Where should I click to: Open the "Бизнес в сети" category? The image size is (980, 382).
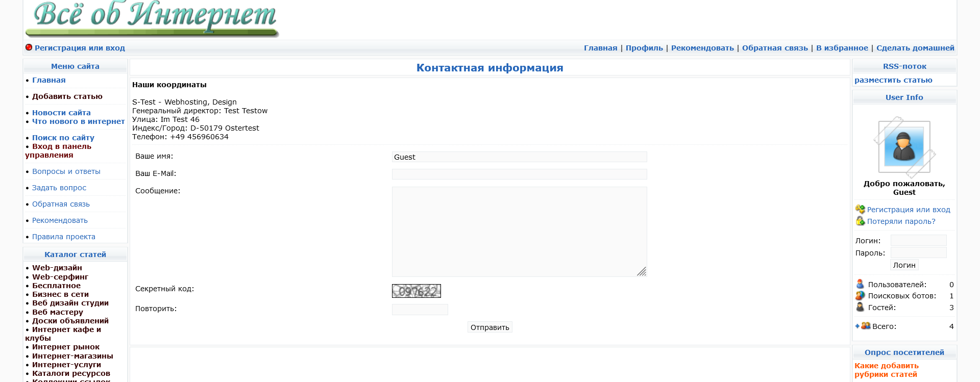pos(60,294)
